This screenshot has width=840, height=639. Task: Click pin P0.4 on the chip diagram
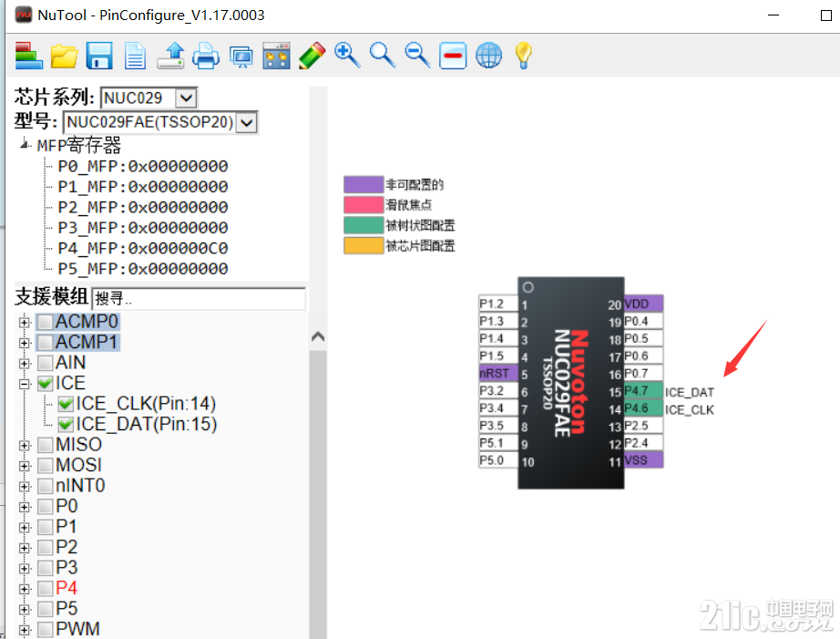643,321
